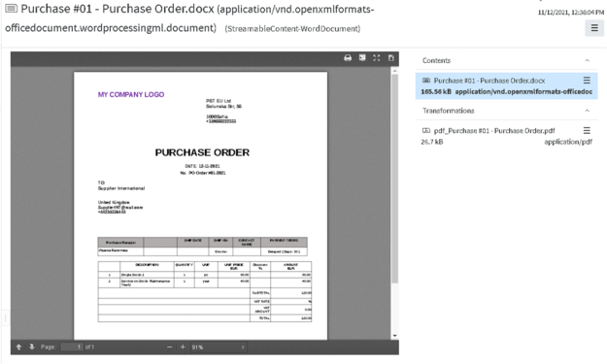Print the document from viewer toolbar
The height and width of the screenshot is (364, 607).
(x=348, y=58)
